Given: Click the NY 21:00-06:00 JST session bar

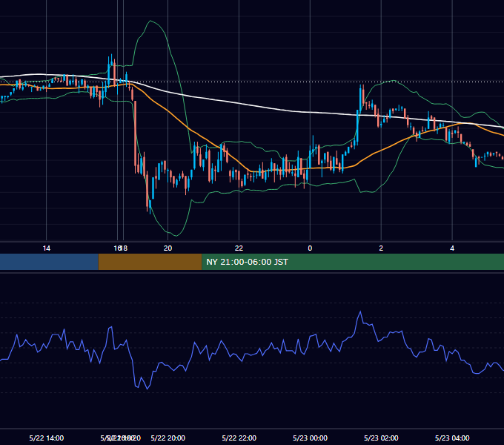Looking at the screenshot, I should 353,262.
